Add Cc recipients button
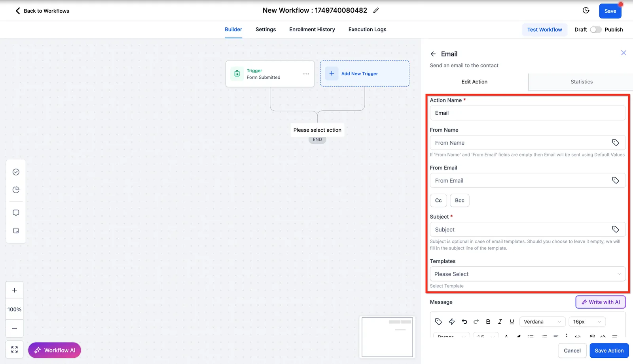The height and width of the screenshot is (364, 633). (438, 200)
